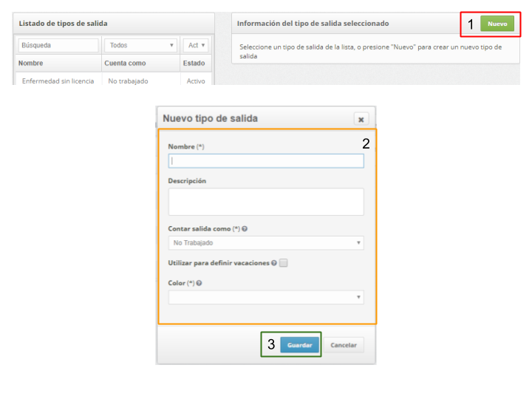Toggle Utilizar para definir vacaciones checkbox
Image resolution: width=532 pixels, height=399 pixels.
pos(284,262)
